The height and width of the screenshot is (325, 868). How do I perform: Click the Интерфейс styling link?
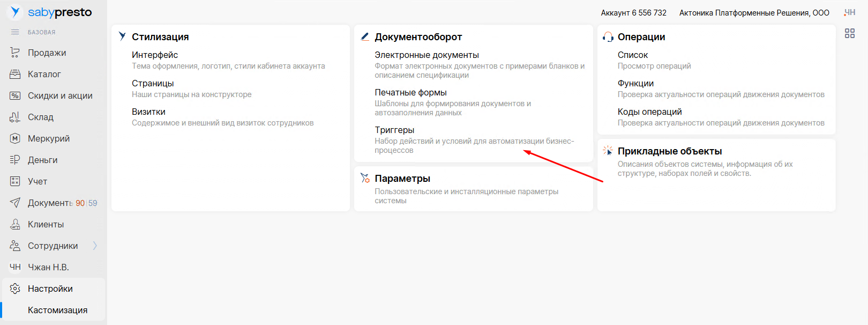(155, 55)
